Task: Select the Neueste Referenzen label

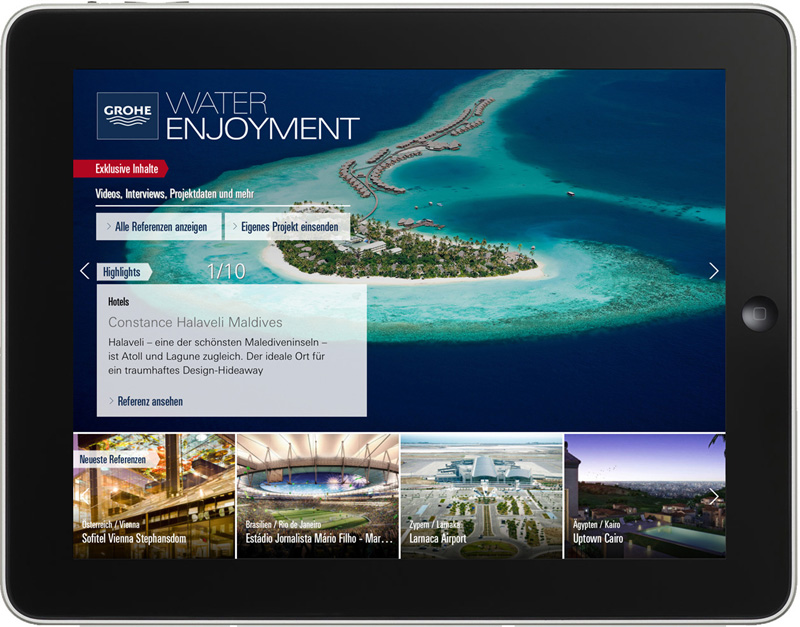Action: tap(113, 459)
